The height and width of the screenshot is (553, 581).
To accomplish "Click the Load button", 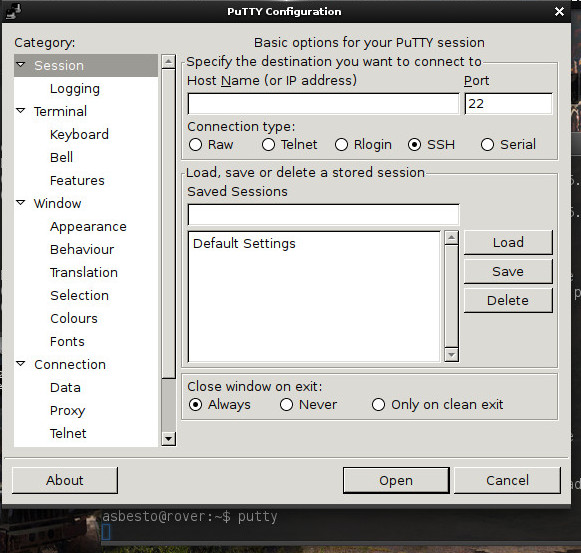I will 508,242.
